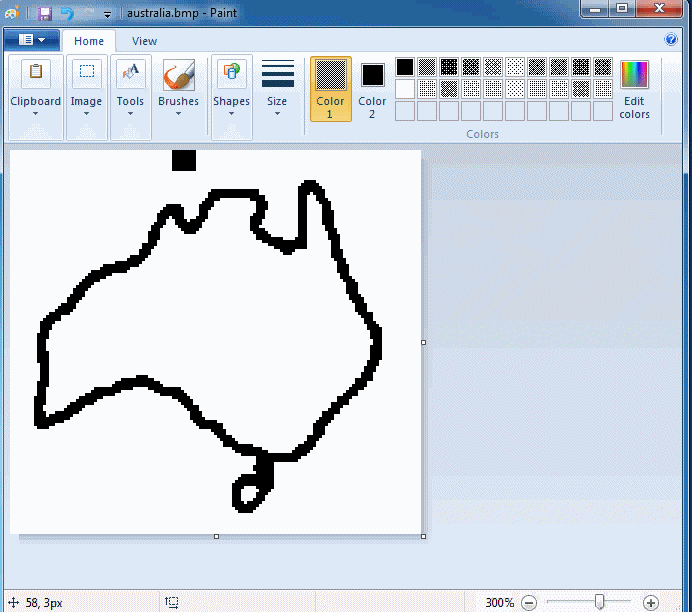The height and width of the screenshot is (612, 692).
Task: Open the Paint file menu button
Action: 32,40
